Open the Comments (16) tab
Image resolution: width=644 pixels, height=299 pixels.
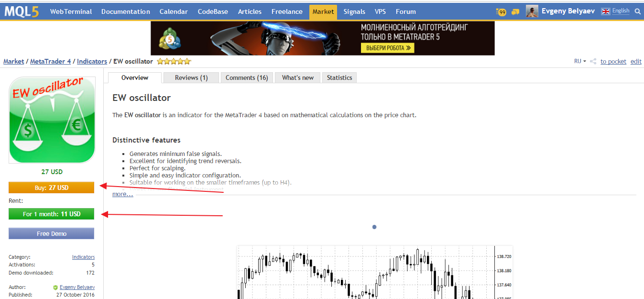click(247, 78)
